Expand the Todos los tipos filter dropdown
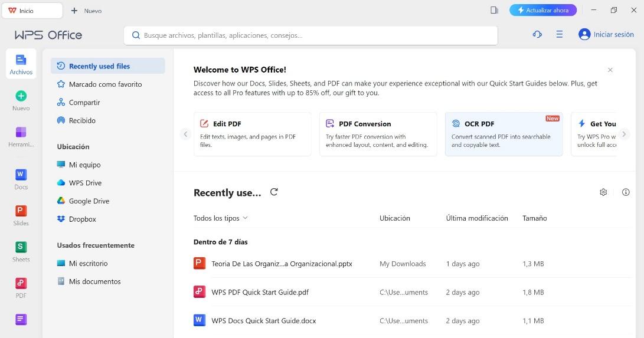Viewport: 644px width, 338px height. point(221,218)
